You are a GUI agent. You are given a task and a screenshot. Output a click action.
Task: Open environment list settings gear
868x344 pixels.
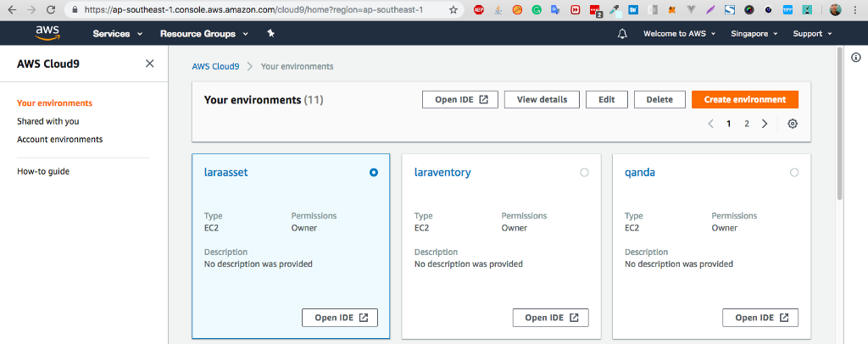[x=793, y=124]
